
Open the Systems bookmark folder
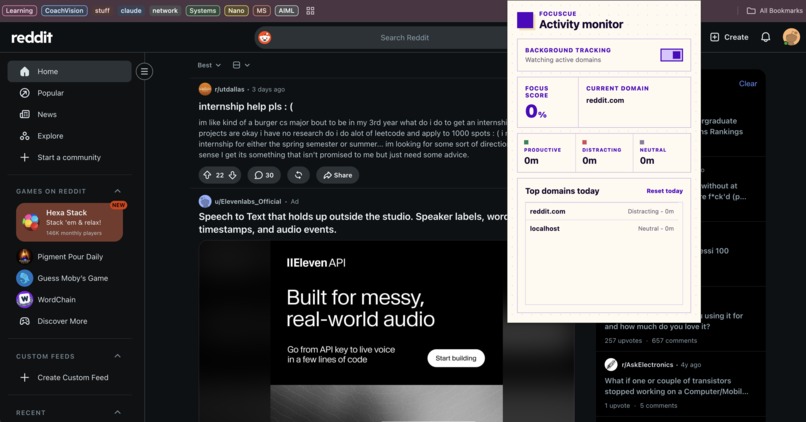point(203,10)
